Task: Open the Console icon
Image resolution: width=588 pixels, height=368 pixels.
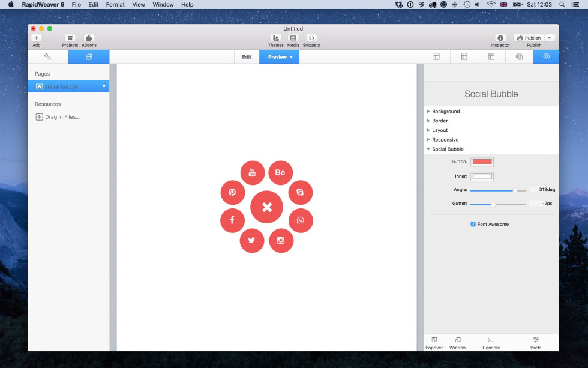Action: click(x=491, y=340)
